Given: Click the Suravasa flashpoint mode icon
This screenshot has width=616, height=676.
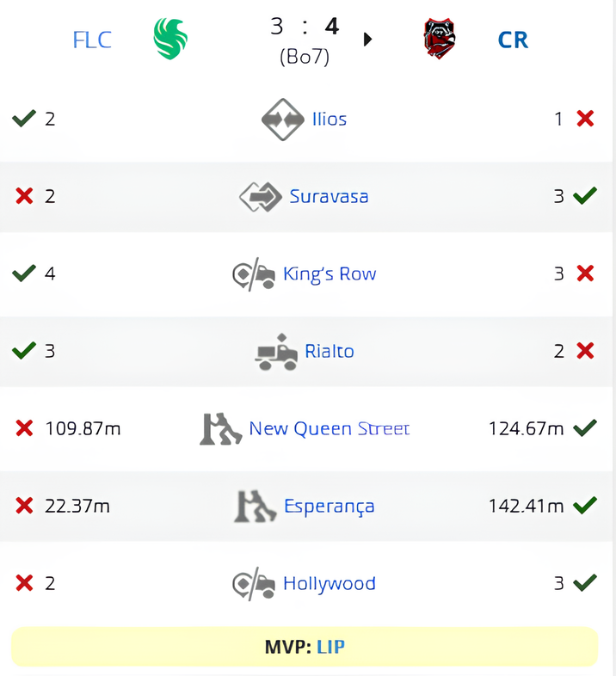Looking at the screenshot, I should point(261,197).
